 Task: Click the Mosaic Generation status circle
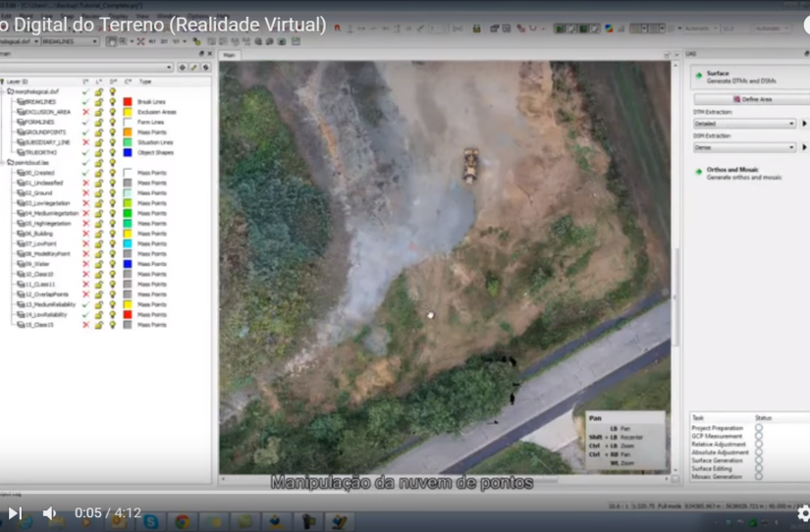[x=758, y=476]
